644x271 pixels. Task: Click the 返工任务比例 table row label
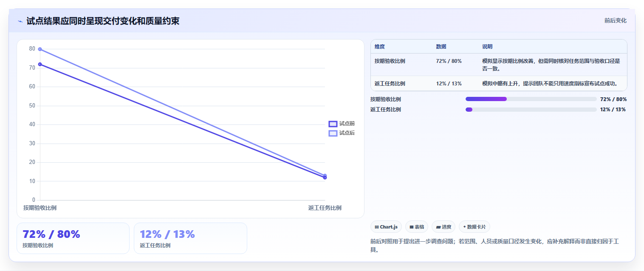[x=390, y=83]
